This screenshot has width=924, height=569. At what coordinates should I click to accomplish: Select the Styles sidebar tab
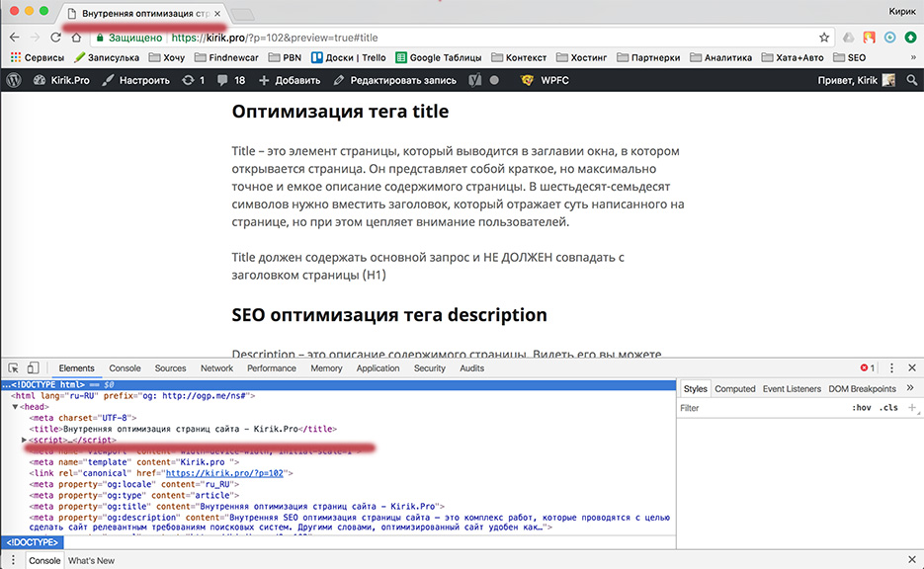pyautogui.click(x=696, y=389)
